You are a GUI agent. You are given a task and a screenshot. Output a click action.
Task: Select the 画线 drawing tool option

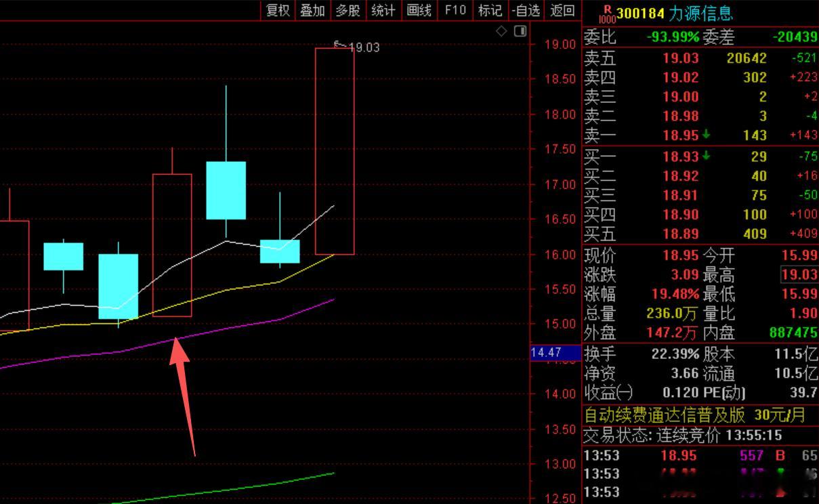click(x=419, y=10)
